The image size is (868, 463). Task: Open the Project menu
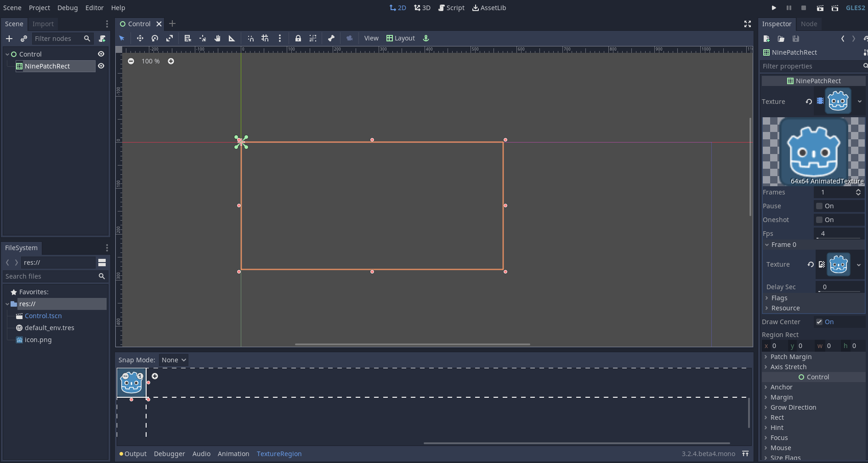(39, 8)
